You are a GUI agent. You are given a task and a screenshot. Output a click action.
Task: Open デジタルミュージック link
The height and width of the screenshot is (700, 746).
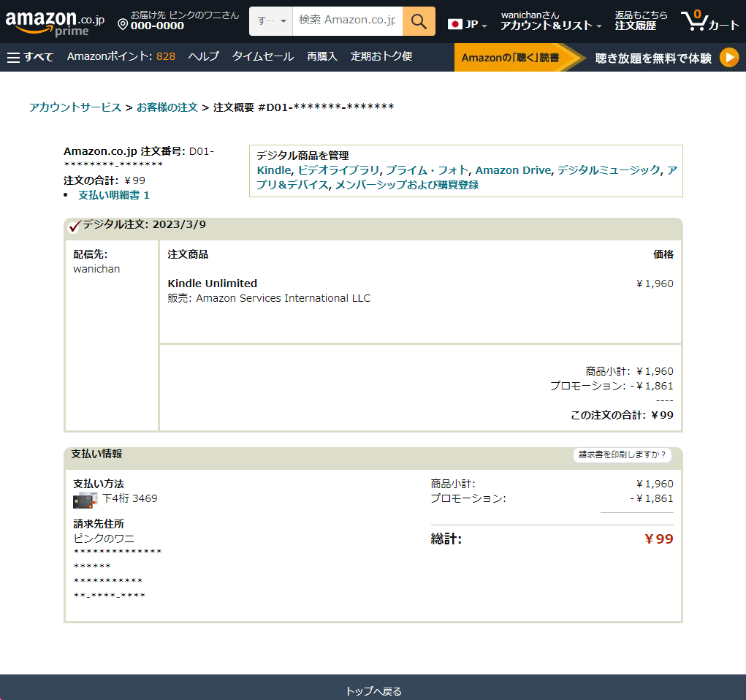(x=609, y=170)
